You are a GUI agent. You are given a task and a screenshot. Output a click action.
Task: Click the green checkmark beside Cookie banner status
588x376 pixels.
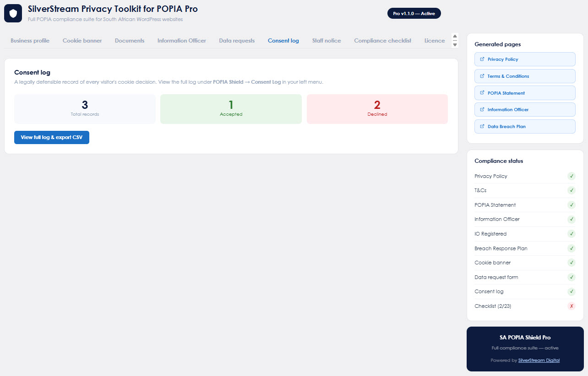click(571, 263)
